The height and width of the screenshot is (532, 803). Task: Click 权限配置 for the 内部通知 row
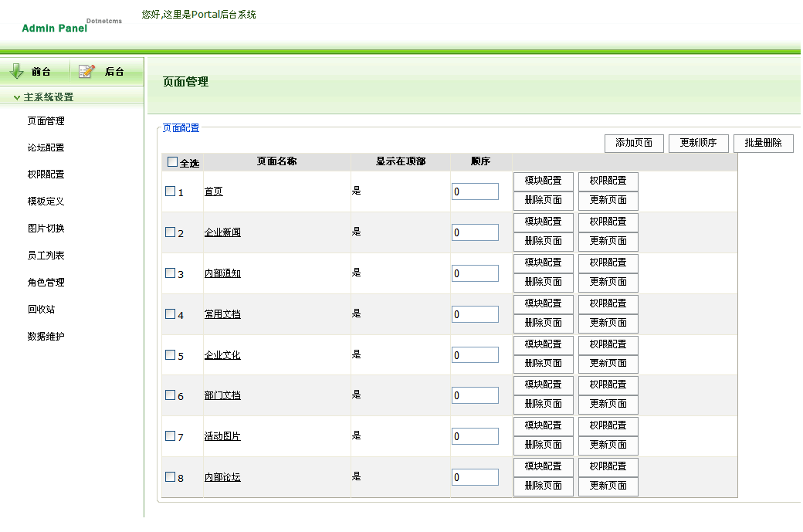[x=608, y=263]
